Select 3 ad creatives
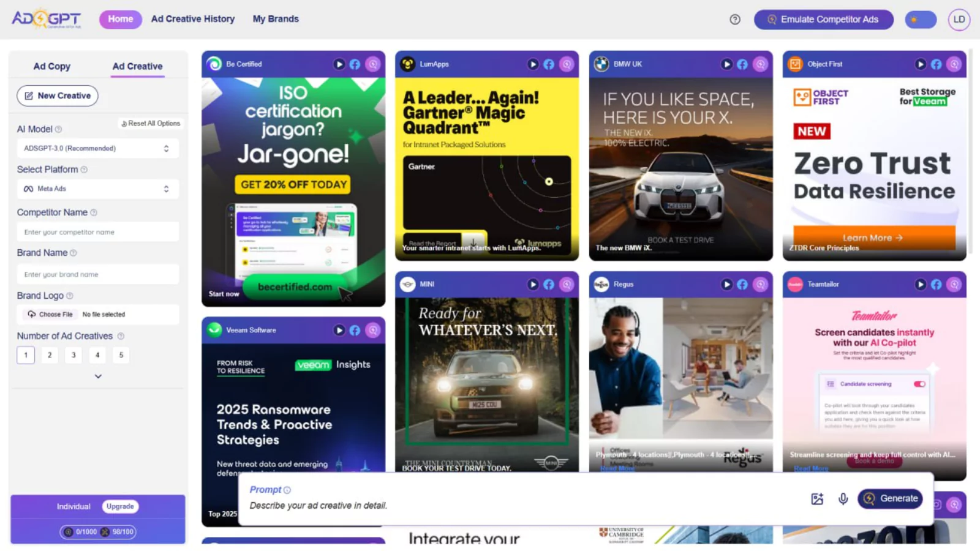This screenshot has width=980, height=551. 73,355
